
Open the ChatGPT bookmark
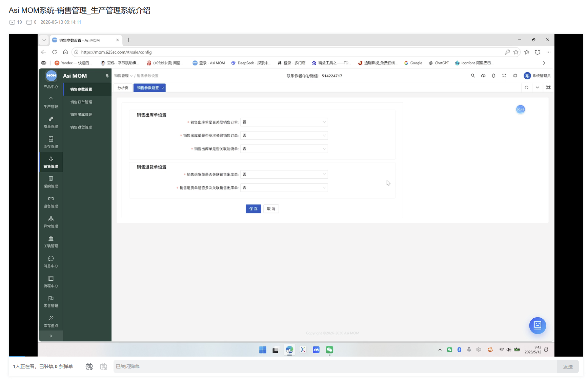[439, 63]
